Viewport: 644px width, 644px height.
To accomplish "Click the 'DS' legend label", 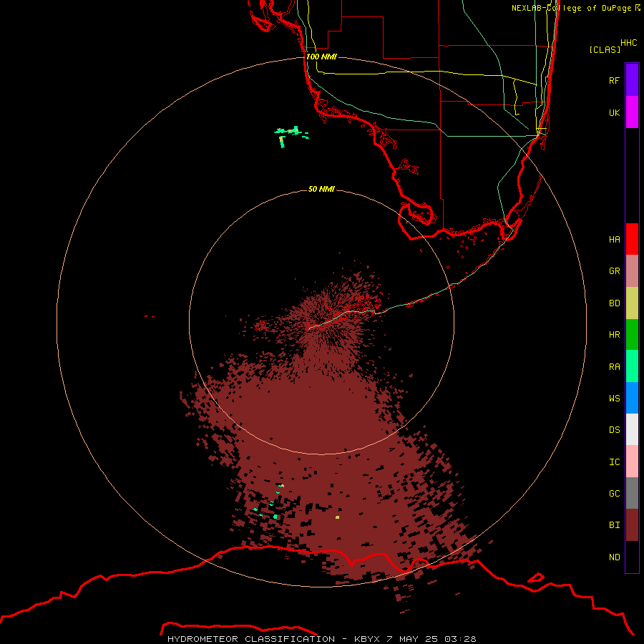I will [614, 430].
